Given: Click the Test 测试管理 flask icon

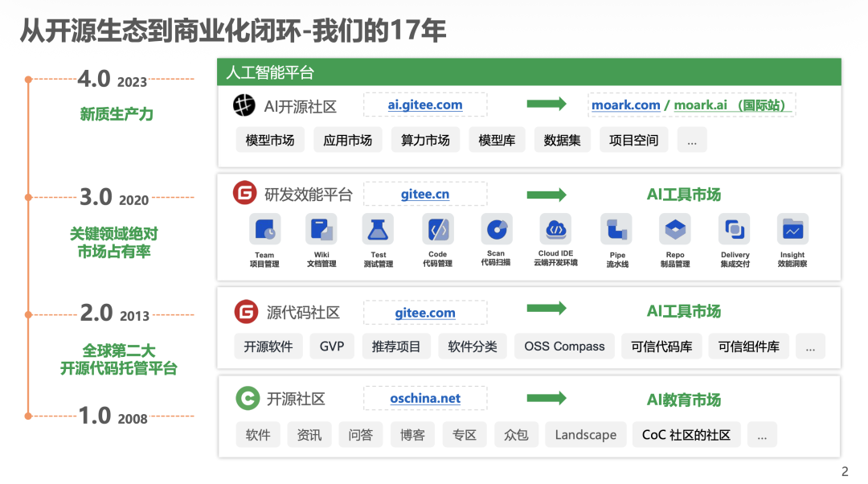Looking at the screenshot, I should 378,229.
